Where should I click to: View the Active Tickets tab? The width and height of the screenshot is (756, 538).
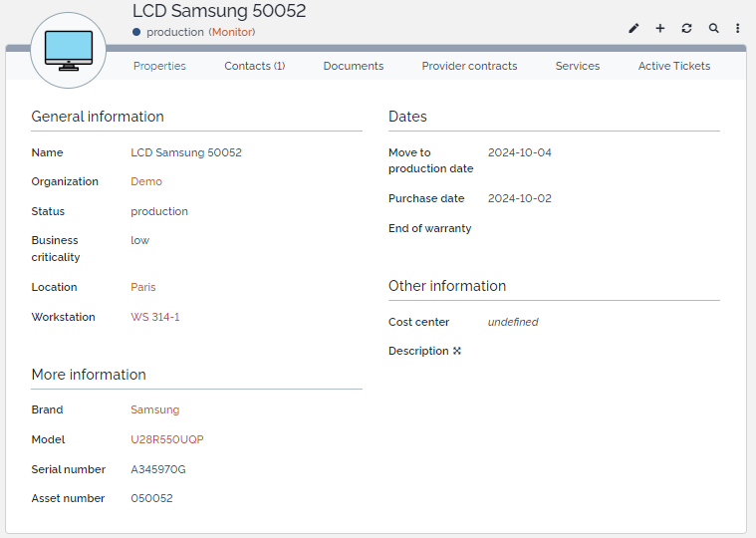[674, 66]
